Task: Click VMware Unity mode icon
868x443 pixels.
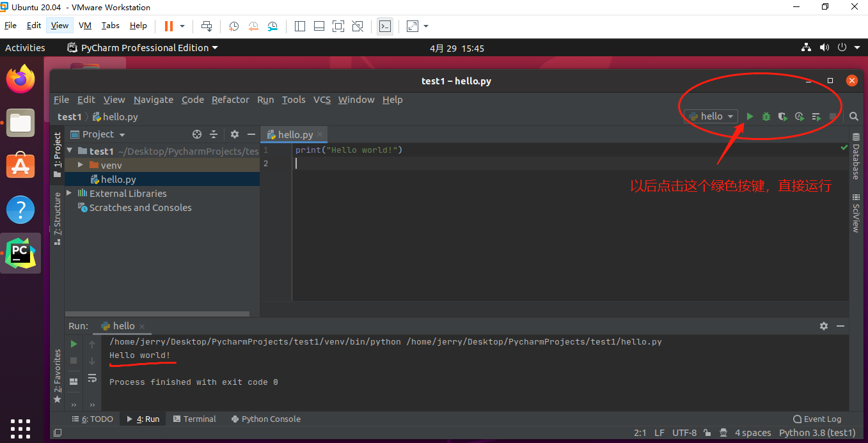Action: (358, 26)
